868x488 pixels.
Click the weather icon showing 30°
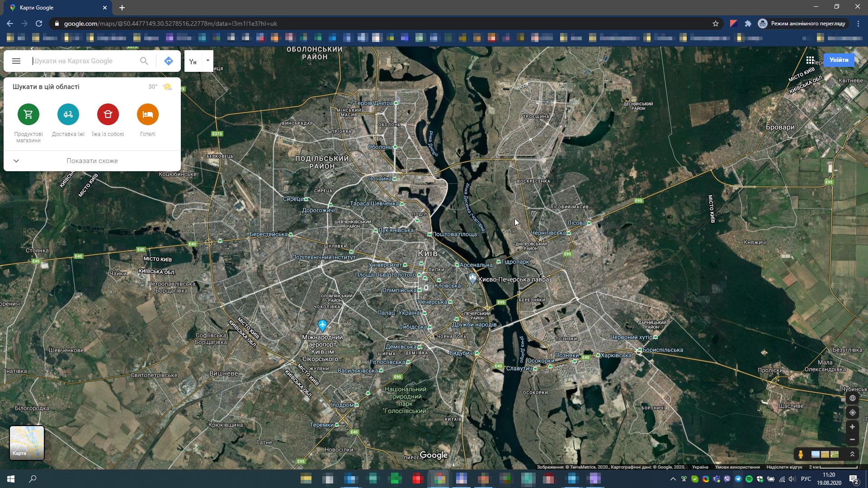click(167, 87)
